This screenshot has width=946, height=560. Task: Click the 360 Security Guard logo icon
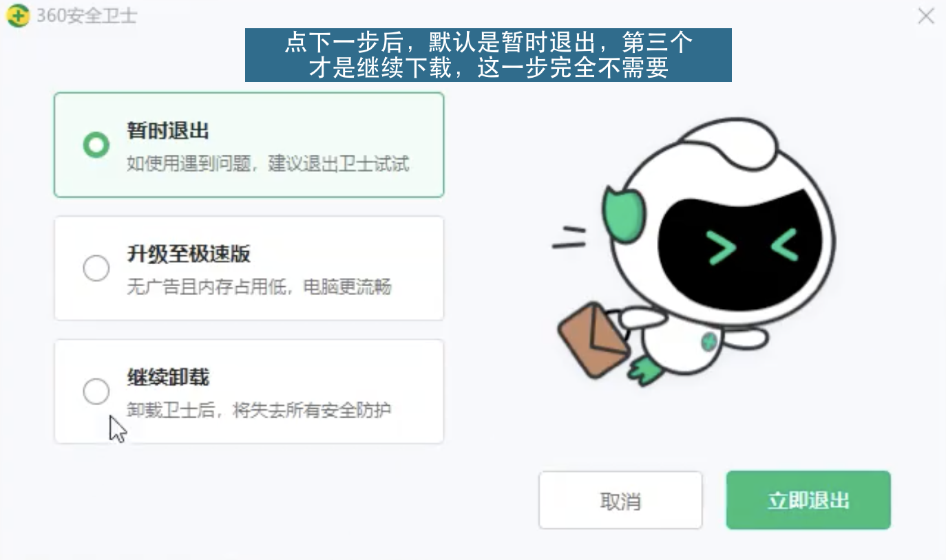pyautogui.click(x=18, y=16)
